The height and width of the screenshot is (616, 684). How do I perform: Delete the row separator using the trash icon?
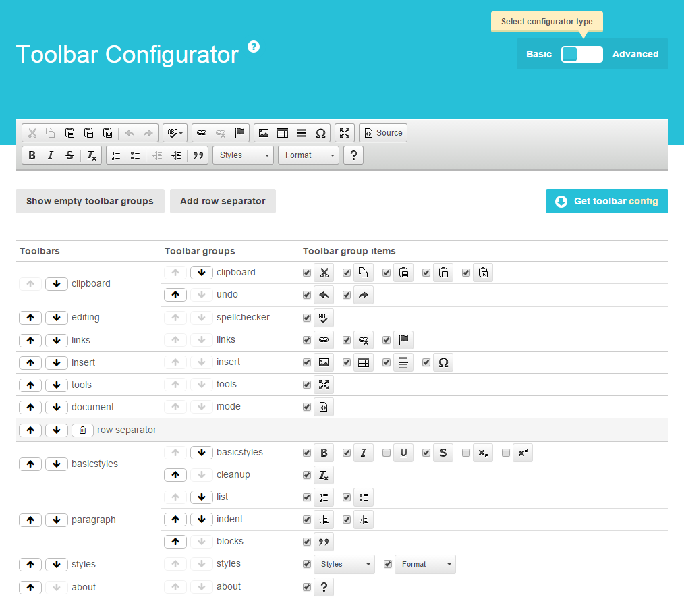82,430
